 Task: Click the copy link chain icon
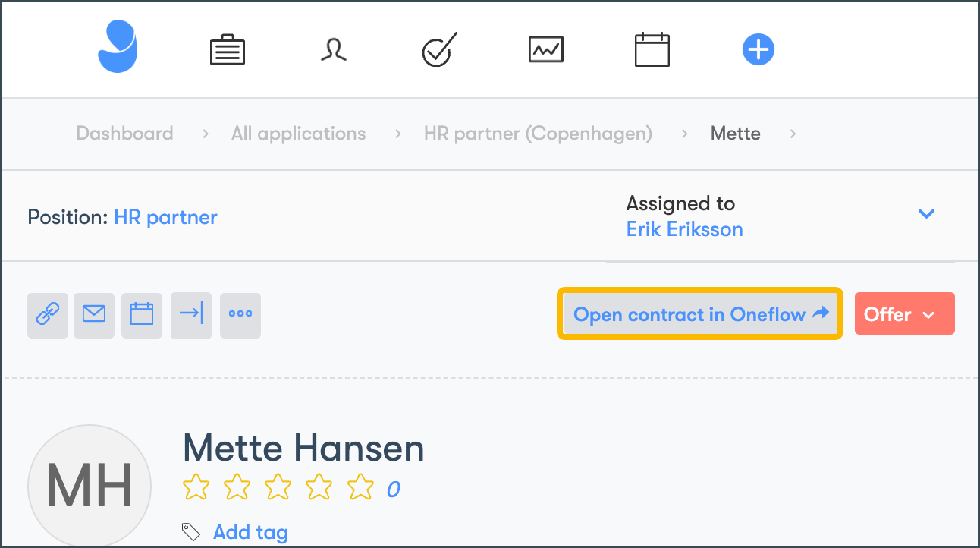[48, 315]
